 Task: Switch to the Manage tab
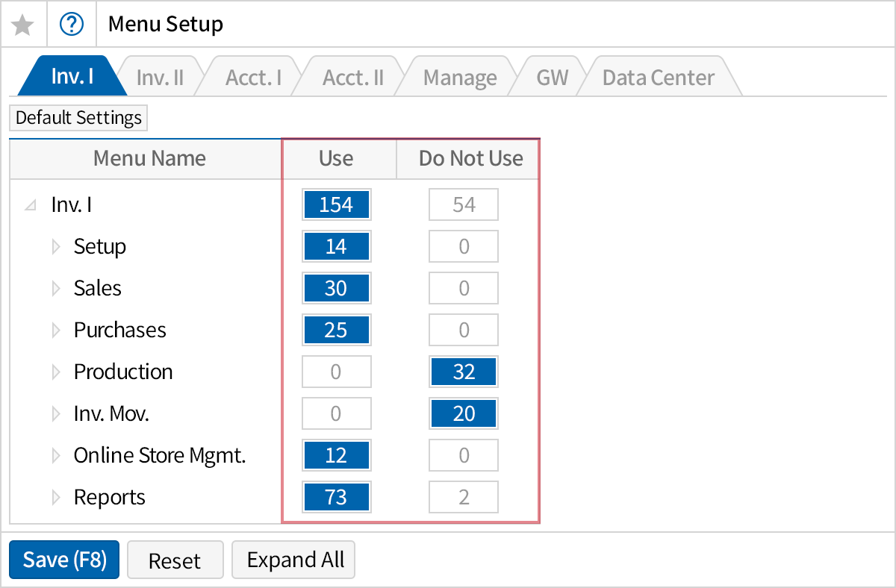coord(459,75)
